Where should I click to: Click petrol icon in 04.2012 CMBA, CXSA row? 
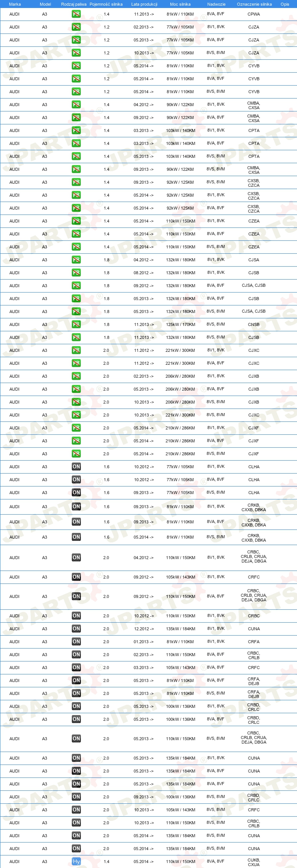point(76,105)
